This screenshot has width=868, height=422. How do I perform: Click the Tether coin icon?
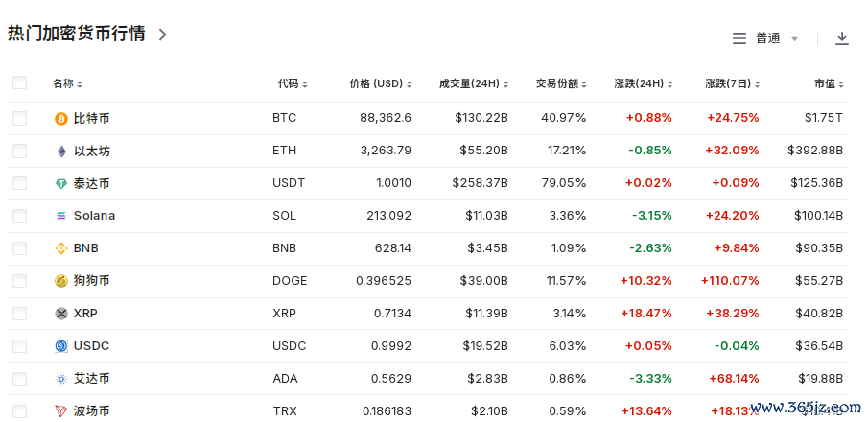(x=61, y=184)
